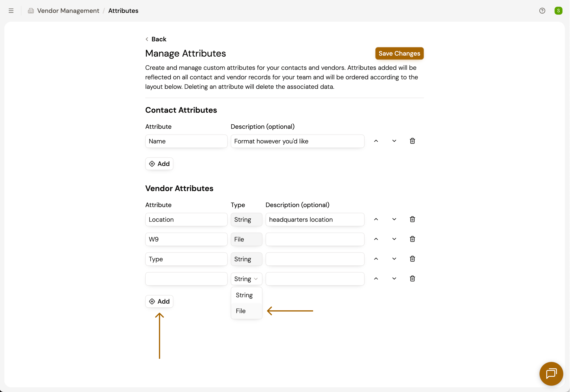Open the green user avatar menu
The height and width of the screenshot is (392, 570).
(x=558, y=11)
